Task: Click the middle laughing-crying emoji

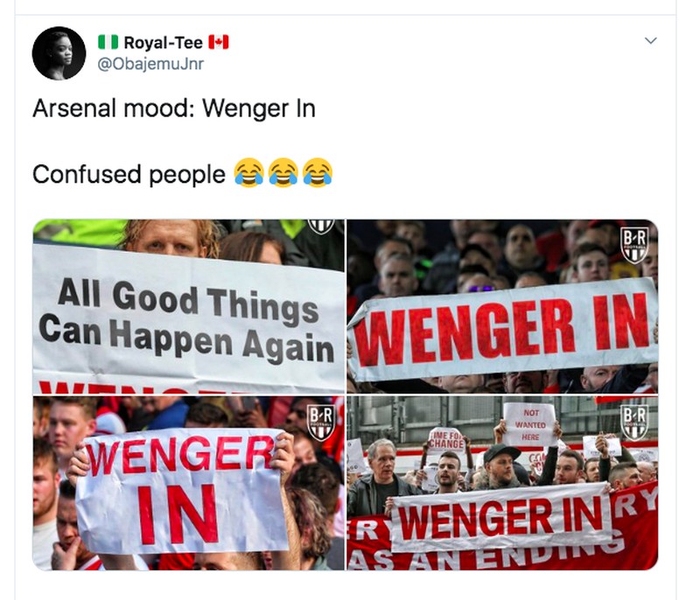Action: coord(283,174)
